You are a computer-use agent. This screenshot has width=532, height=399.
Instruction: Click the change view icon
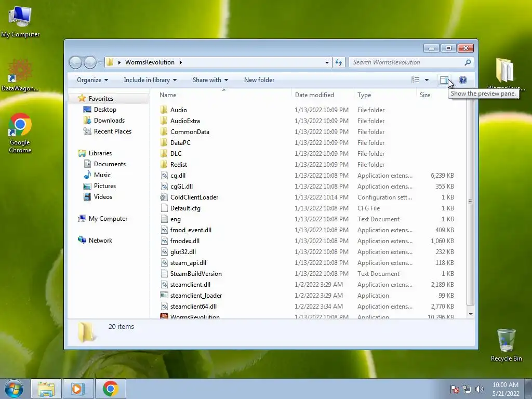tap(415, 80)
